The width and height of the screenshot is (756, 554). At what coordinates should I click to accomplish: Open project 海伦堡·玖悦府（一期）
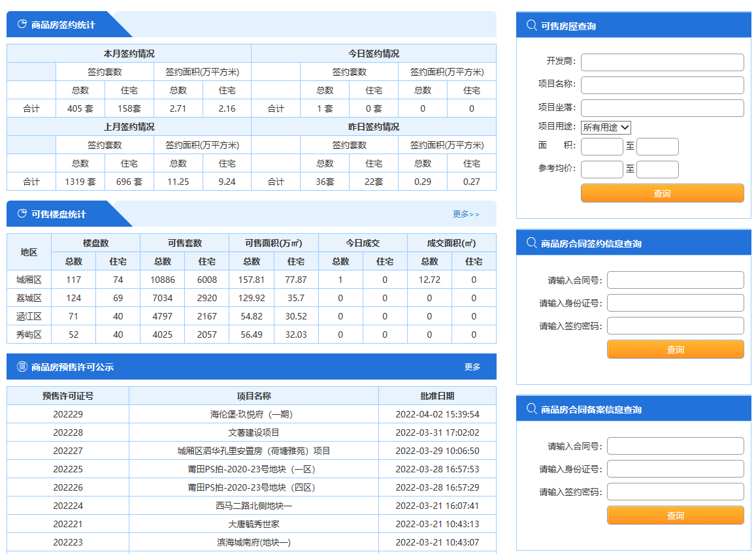pos(253,414)
